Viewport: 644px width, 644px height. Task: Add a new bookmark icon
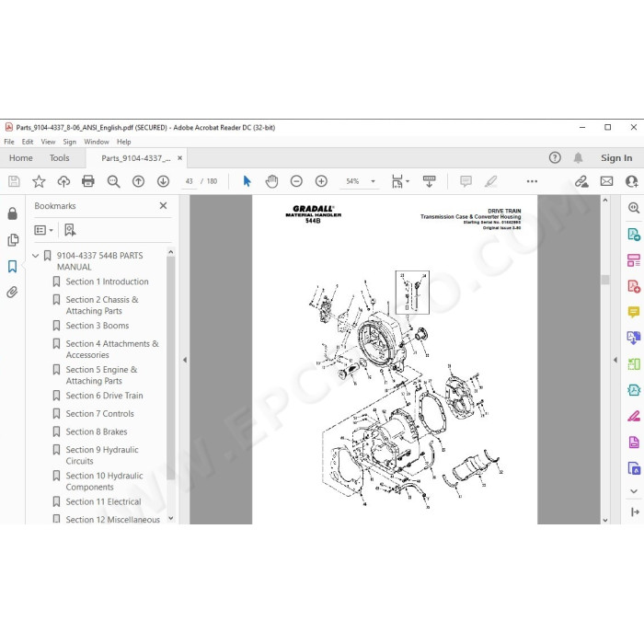[70, 230]
